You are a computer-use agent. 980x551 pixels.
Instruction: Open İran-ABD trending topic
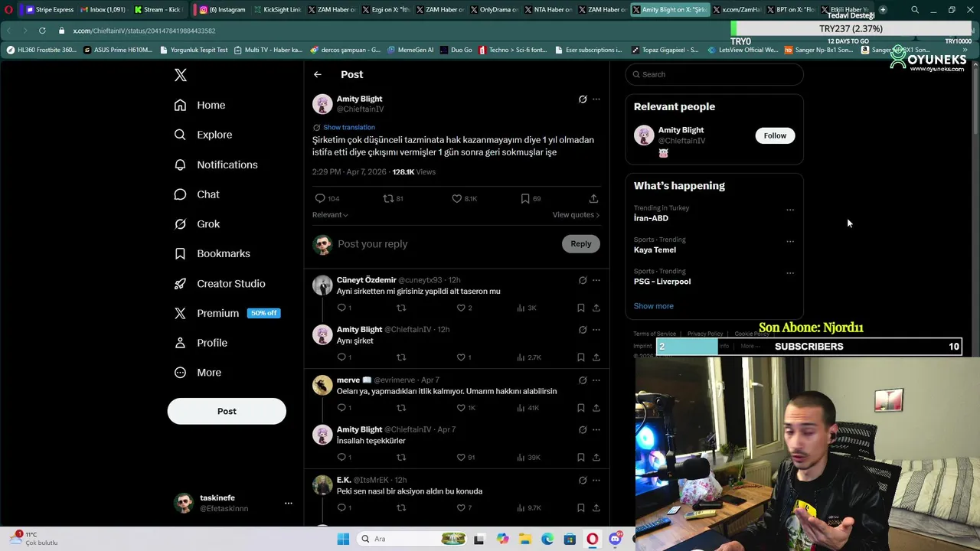click(x=651, y=218)
